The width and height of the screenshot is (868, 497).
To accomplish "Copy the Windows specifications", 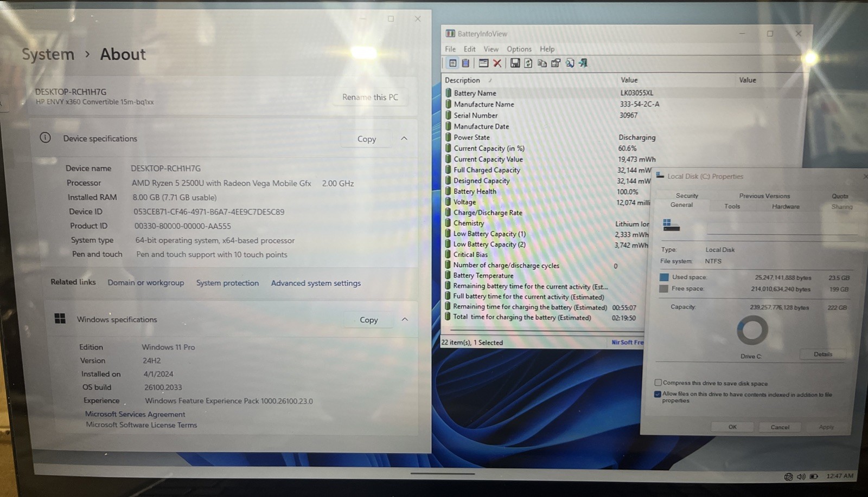I will tap(369, 320).
